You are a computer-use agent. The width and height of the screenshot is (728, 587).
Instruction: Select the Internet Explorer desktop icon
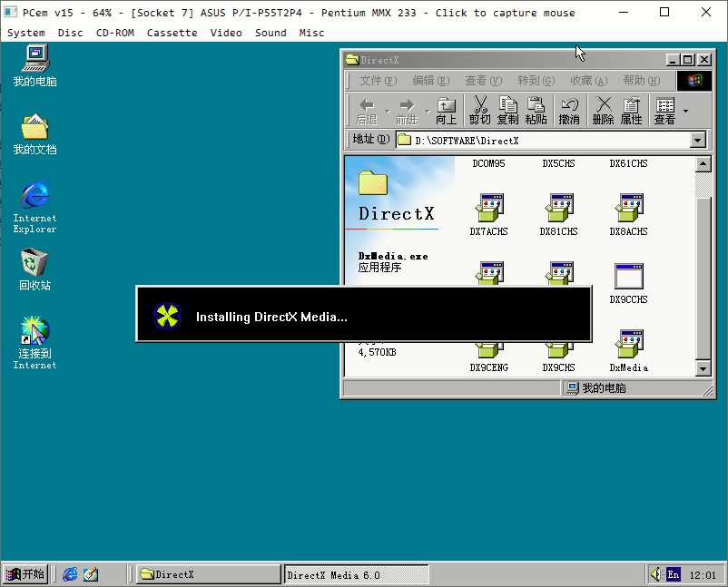click(x=34, y=207)
